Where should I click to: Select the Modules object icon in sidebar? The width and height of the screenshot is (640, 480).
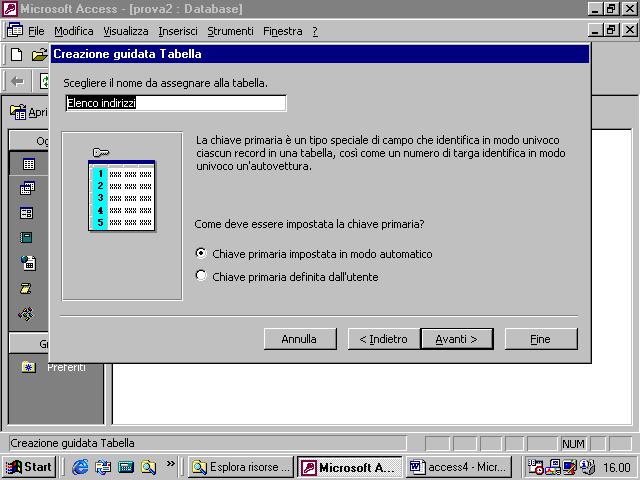tap(26, 314)
